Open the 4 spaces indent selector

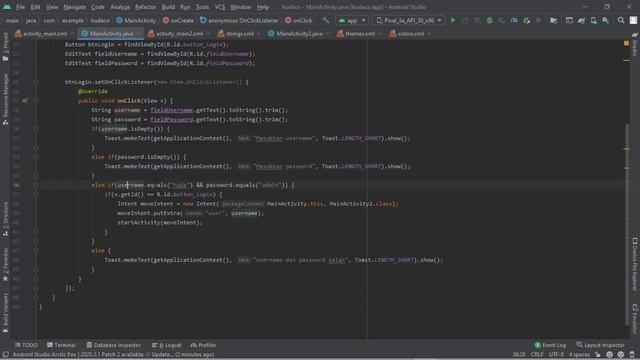pyautogui.click(x=580, y=355)
